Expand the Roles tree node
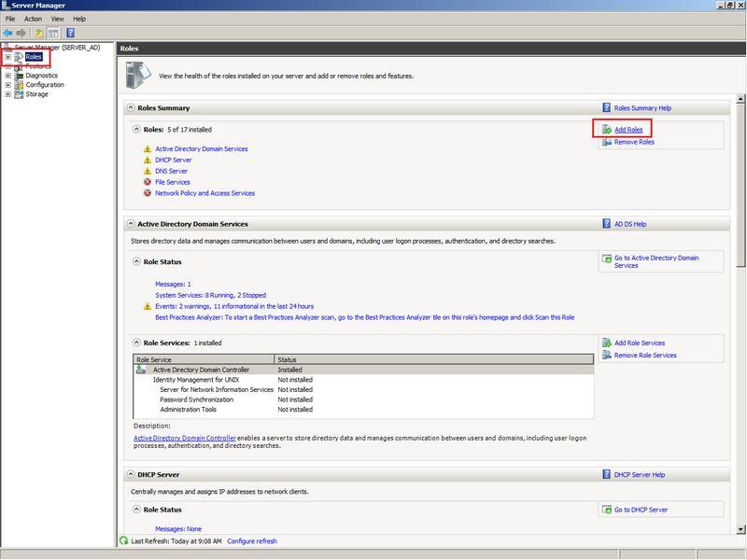 coord(7,57)
